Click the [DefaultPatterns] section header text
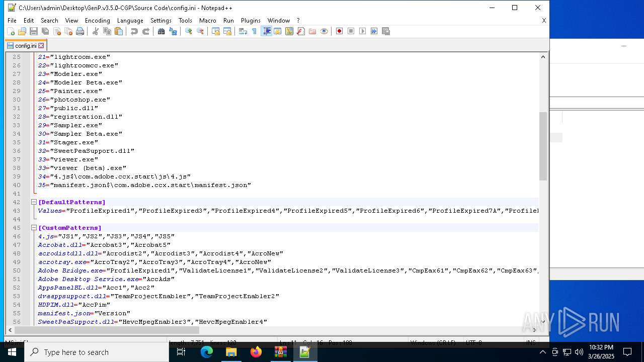The height and width of the screenshot is (362, 644). (x=72, y=202)
